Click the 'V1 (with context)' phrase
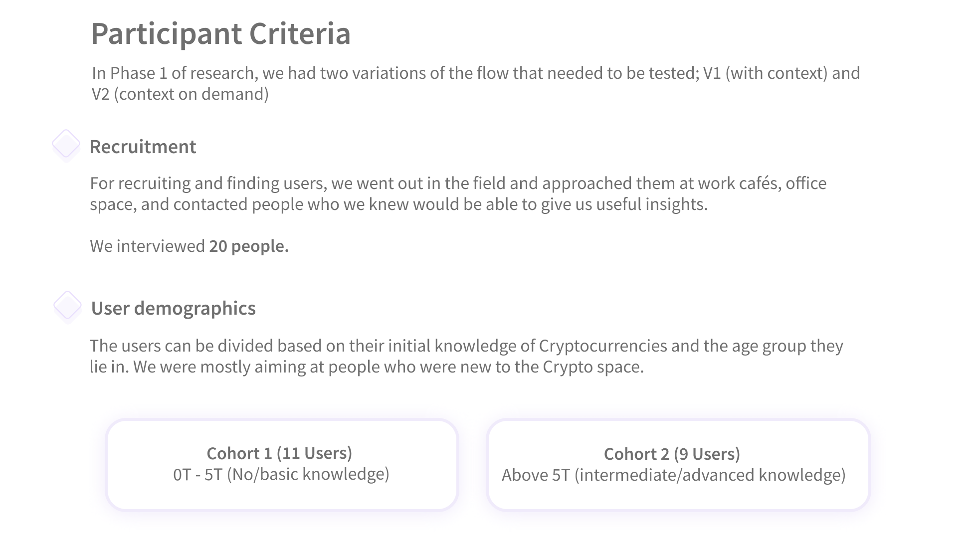This screenshot has height=560, width=977. [x=765, y=73]
